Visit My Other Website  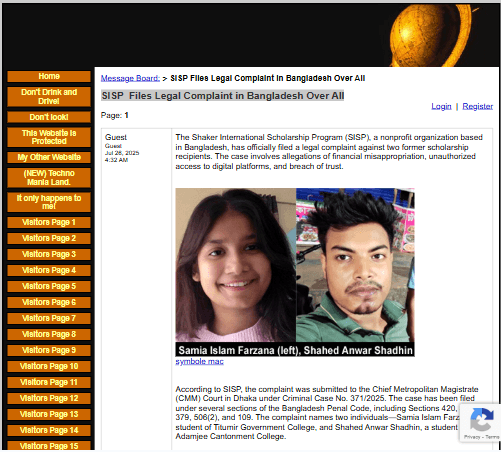49,157
